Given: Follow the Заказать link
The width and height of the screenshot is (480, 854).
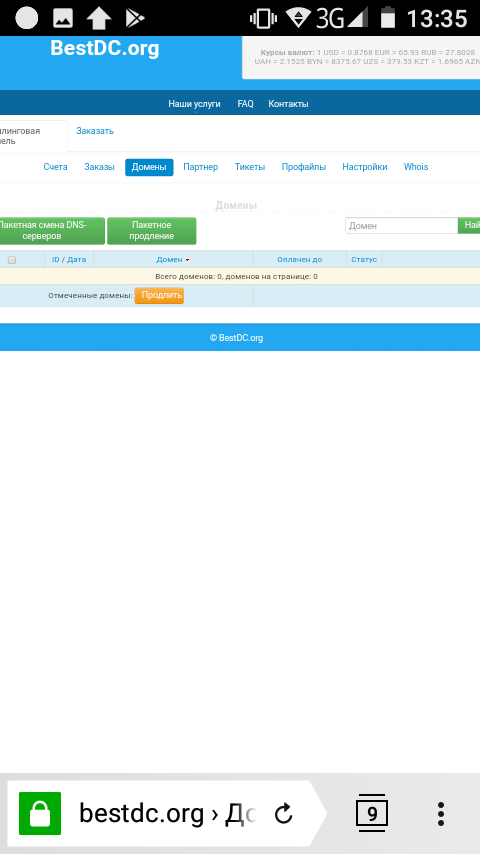Looking at the screenshot, I should (95, 131).
